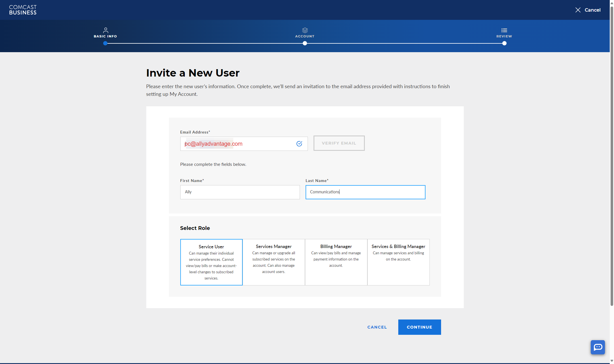Click the 'Last Name*' label
Image resolution: width=614 pixels, height=364 pixels.
[317, 181]
